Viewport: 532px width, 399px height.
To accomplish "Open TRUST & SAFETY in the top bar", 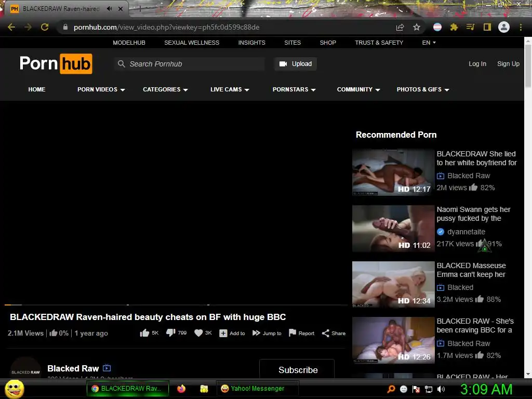I will click(x=379, y=43).
